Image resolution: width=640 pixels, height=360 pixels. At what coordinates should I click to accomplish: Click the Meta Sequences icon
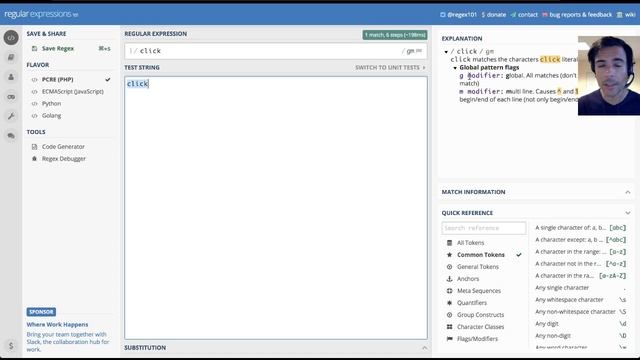point(449,291)
